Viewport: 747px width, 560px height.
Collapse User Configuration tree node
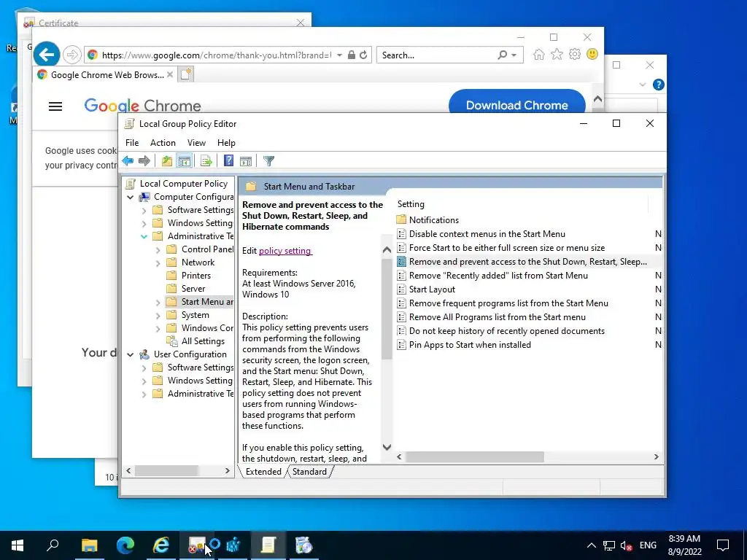pos(130,355)
